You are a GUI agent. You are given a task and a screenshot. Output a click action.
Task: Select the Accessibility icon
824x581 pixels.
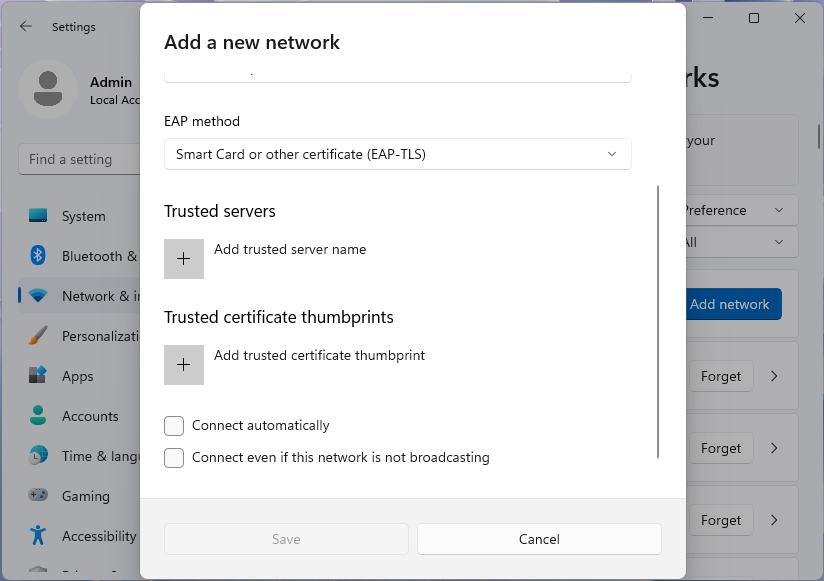[39, 536]
